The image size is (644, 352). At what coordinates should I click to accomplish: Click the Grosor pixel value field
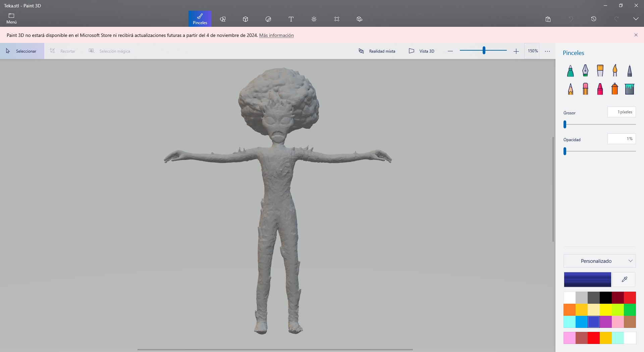point(622,112)
